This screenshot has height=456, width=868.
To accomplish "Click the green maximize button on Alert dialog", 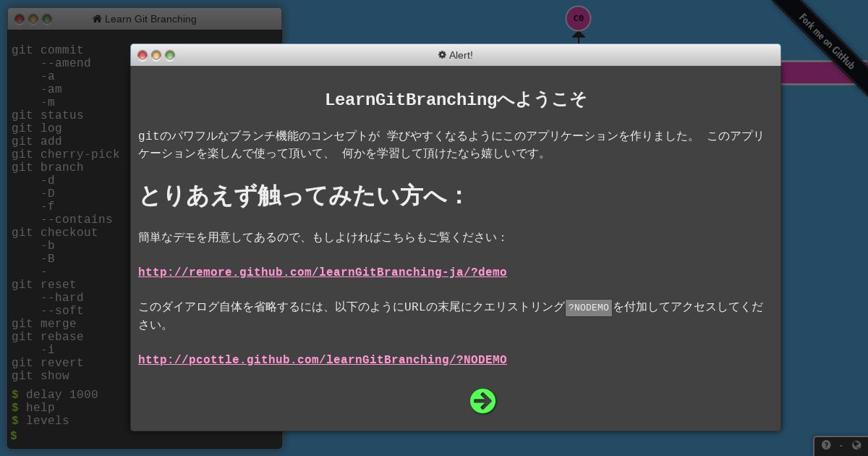I will pyautogui.click(x=170, y=55).
